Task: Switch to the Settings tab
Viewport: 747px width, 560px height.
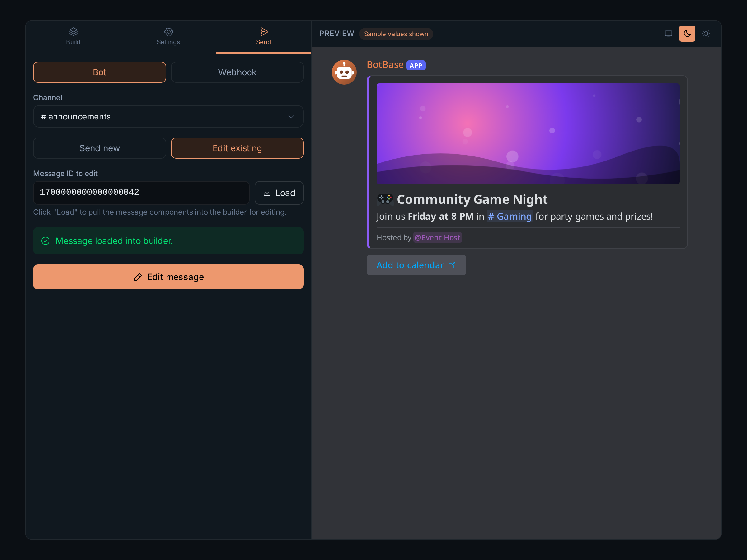Action: (168, 37)
